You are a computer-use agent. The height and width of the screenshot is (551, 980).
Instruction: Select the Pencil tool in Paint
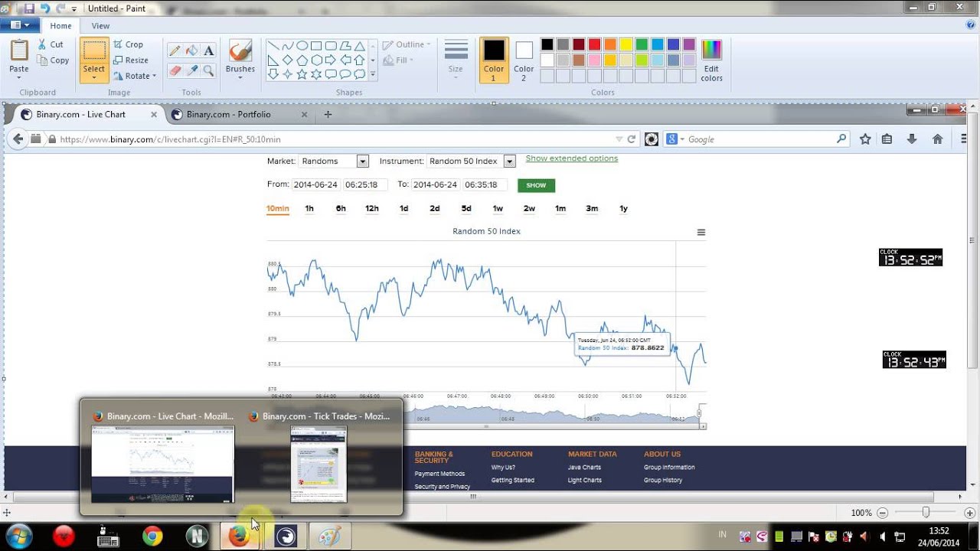175,51
